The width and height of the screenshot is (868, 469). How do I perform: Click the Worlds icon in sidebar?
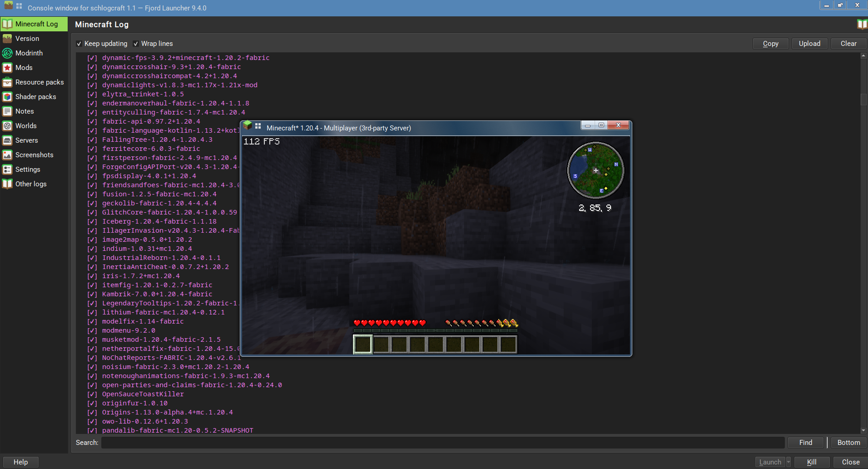(x=7, y=126)
